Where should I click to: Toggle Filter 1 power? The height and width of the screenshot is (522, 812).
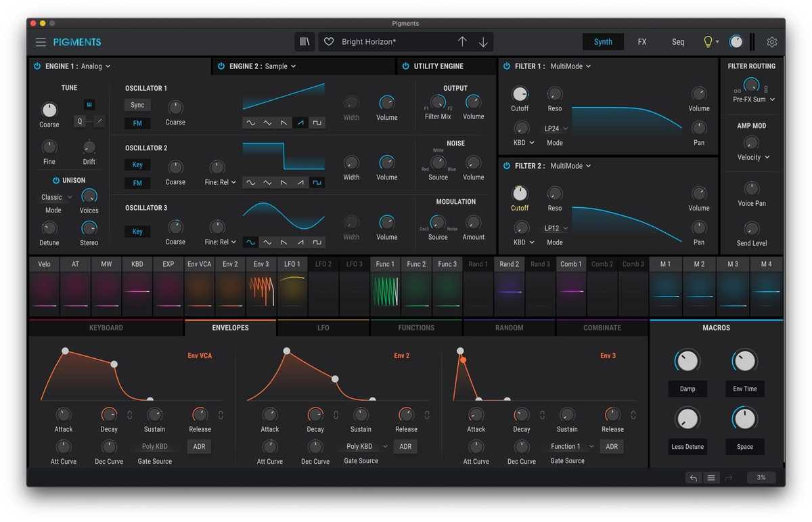point(507,66)
